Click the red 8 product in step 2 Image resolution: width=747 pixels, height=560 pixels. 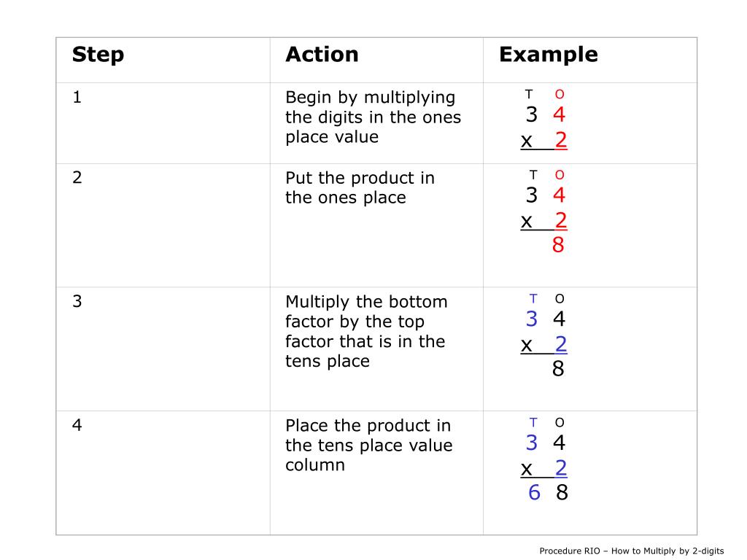pyautogui.click(x=558, y=245)
